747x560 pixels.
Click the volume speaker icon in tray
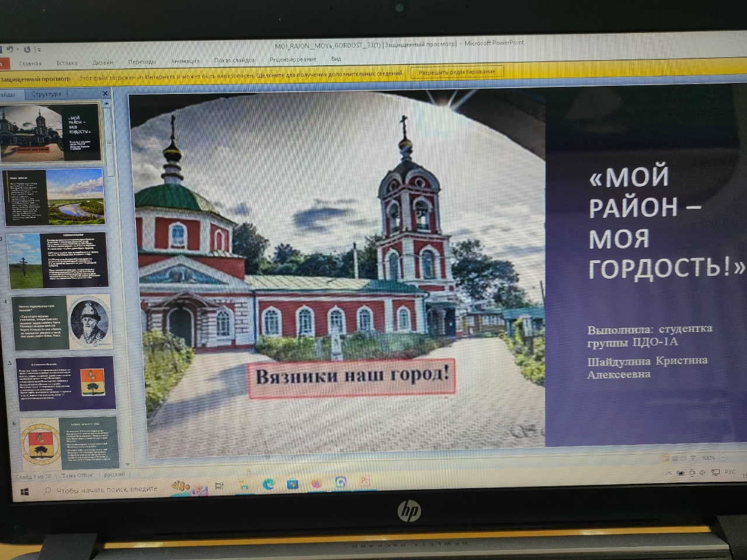(x=703, y=473)
